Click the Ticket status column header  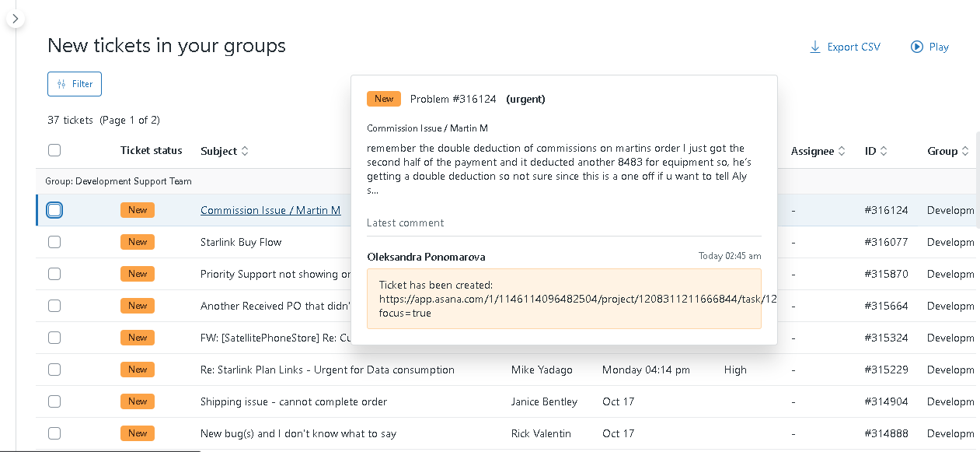(x=151, y=150)
